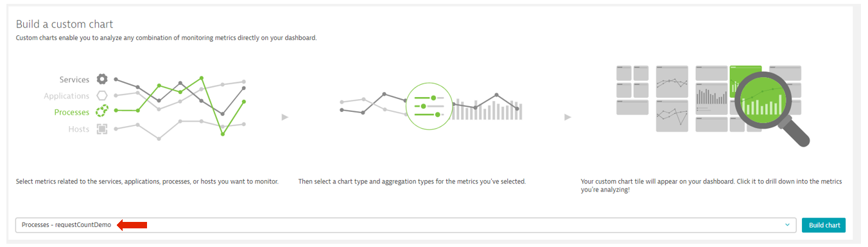The height and width of the screenshot is (247, 868).
Task: Click the green Processes icon
Action: [101, 112]
